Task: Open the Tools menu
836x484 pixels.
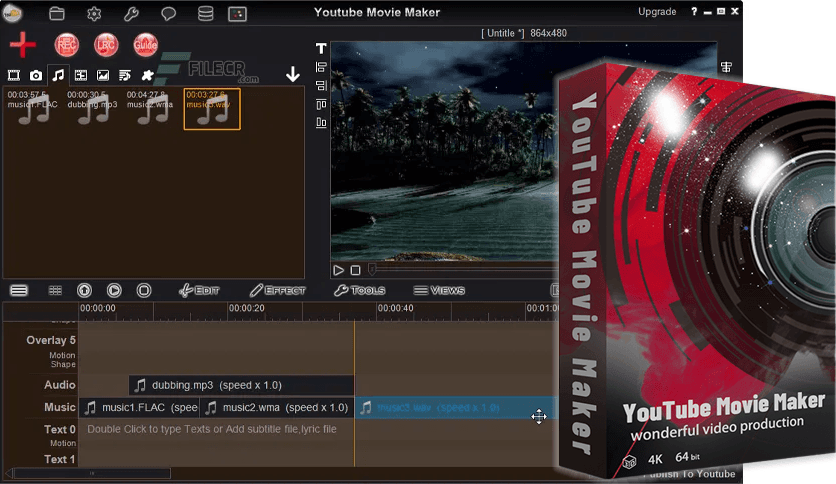Action: (360, 291)
